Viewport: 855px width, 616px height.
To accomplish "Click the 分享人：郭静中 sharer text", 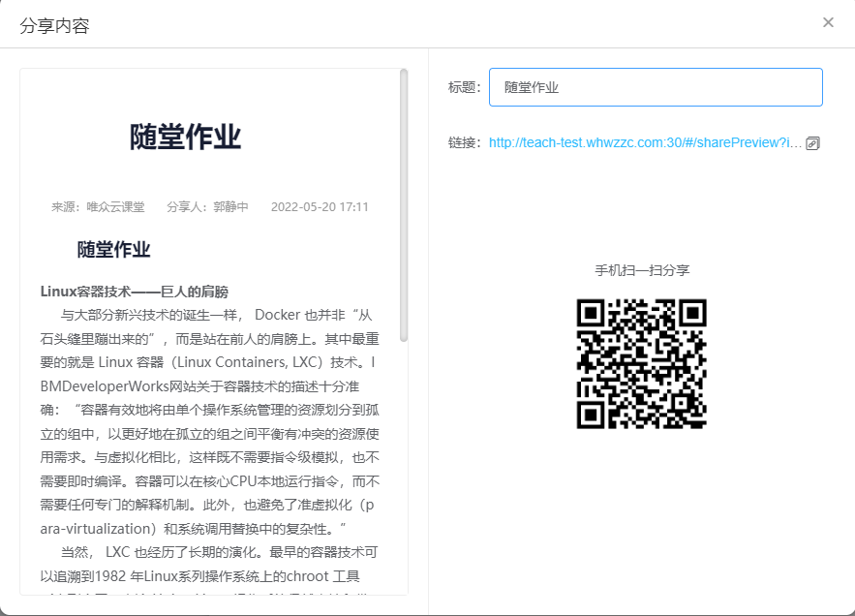I will [207, 207].
